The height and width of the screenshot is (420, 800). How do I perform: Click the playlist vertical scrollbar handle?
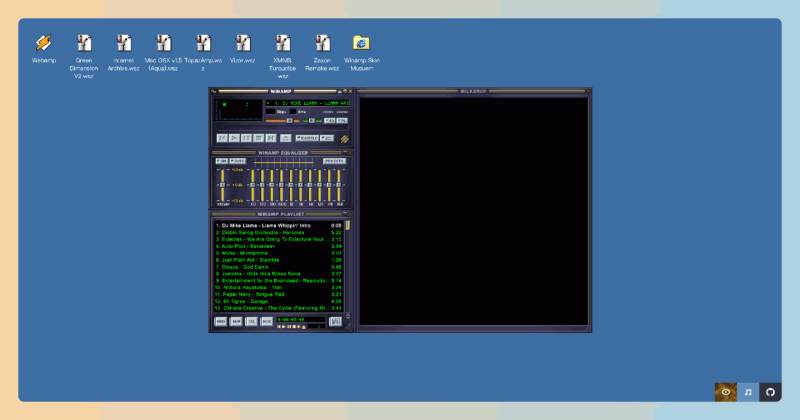click(348, 225)
